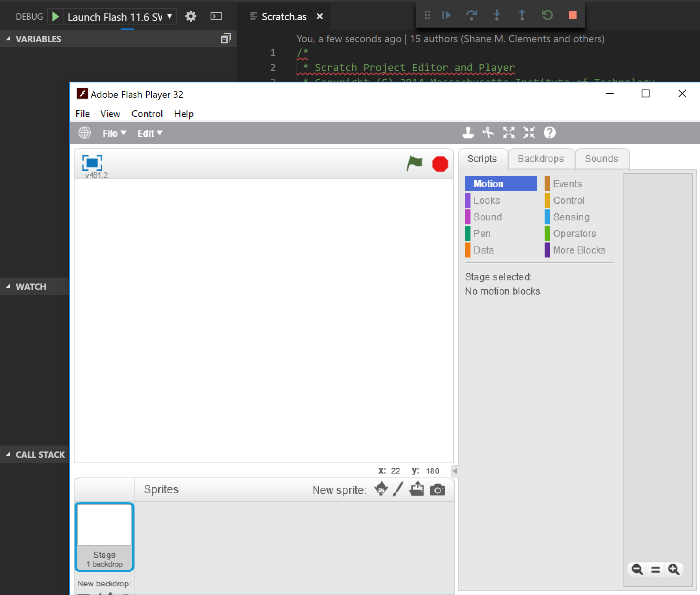The image size is (700, 595).
Task: Select the scissors delete tool
Action: coord(488,133)
